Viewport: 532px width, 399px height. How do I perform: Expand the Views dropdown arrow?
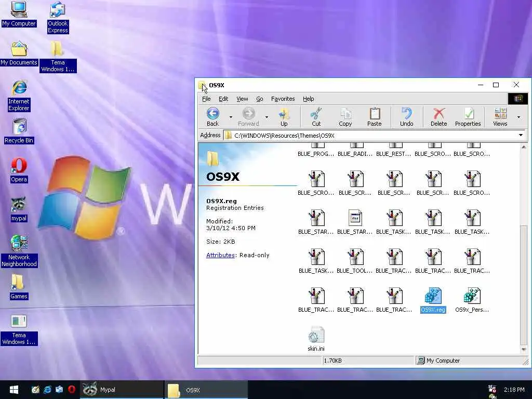(x=519, y=117)
